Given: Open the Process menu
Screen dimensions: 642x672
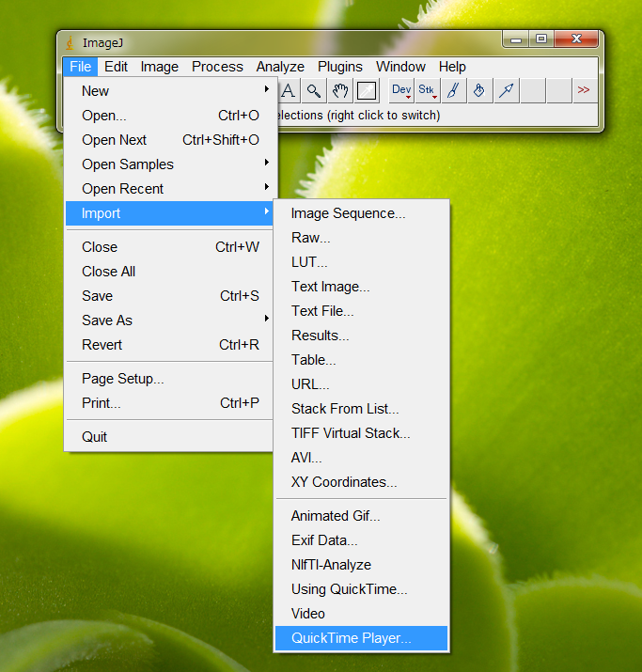Looking at the screenshot, I should click(x=217, y=67).
